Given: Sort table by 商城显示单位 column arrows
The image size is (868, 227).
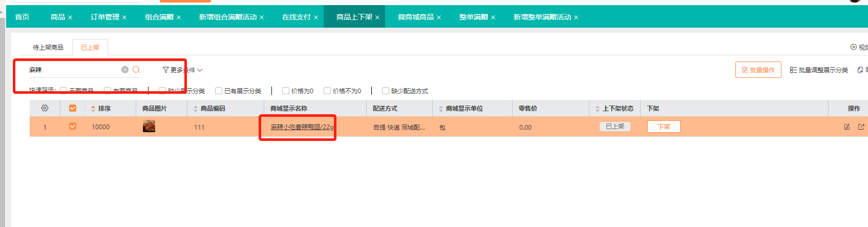Looking at the screenshot, I should (441, 109).
